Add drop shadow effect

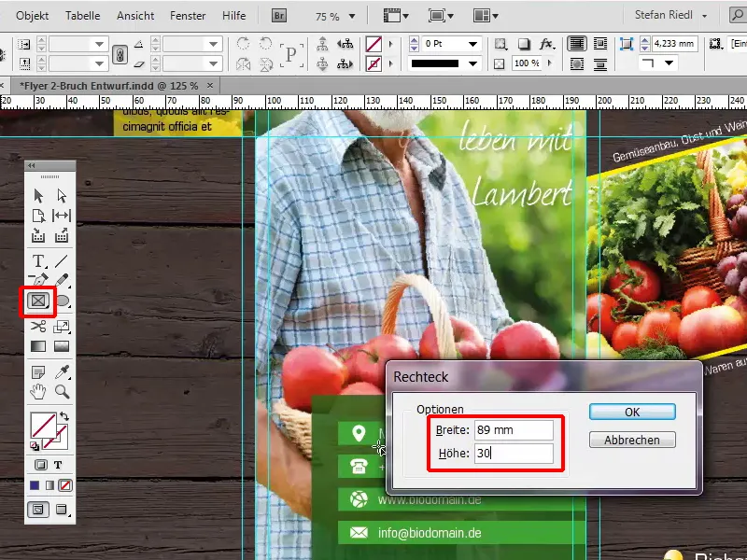click(524, 44)
